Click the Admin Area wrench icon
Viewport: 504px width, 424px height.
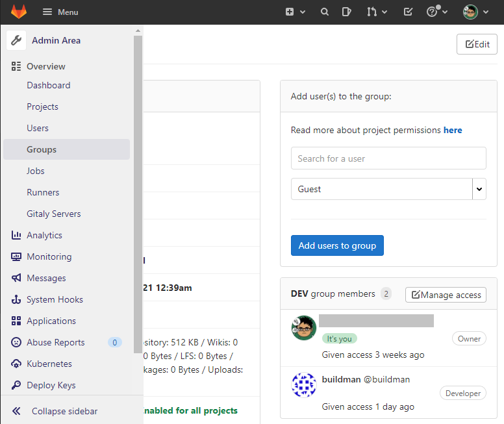(16, 40)
